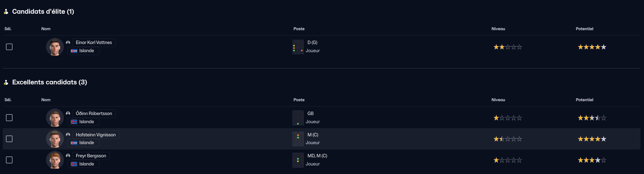Click the position pitch icon for Einar Karl Vattnes
Viewport: 644px width, 174px height.
point(298,47)
